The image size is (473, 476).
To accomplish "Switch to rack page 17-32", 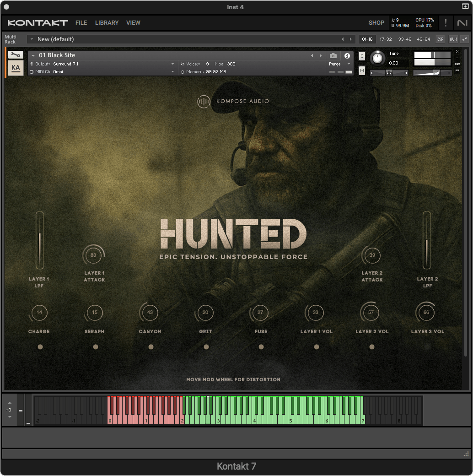I will [386, 39].
